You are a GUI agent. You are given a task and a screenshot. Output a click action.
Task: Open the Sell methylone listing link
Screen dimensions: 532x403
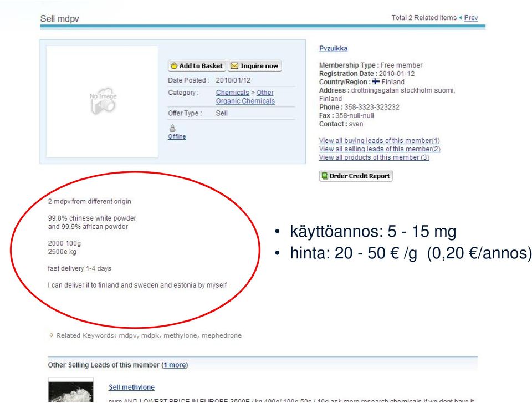pos(131,387)
